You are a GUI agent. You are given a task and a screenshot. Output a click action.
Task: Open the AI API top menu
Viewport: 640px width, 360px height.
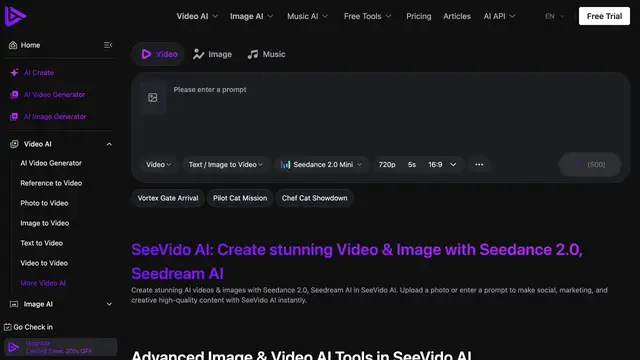(x=499, y=16)
